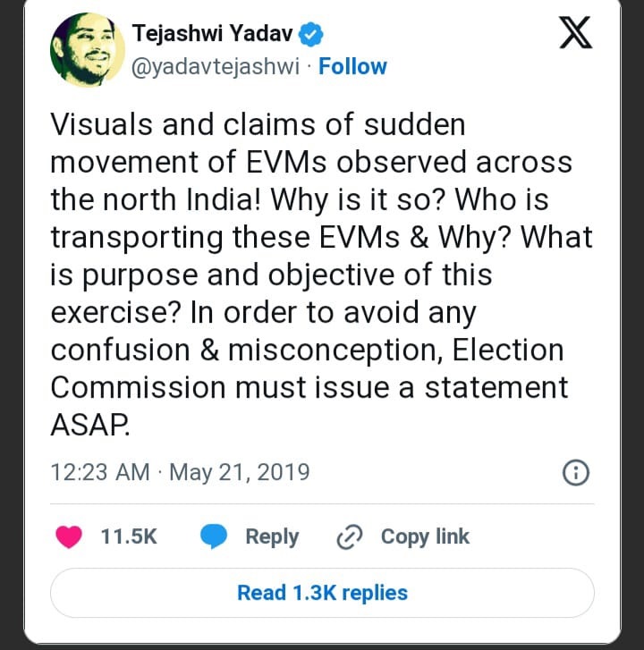
Task: Open the info icon next to the date
Action: (x=574, y=472)
